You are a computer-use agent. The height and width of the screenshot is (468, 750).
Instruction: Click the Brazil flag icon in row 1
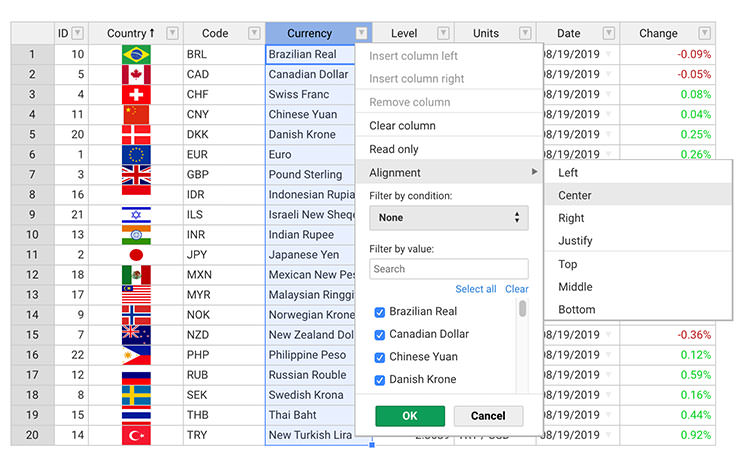(x=136, y=55)
